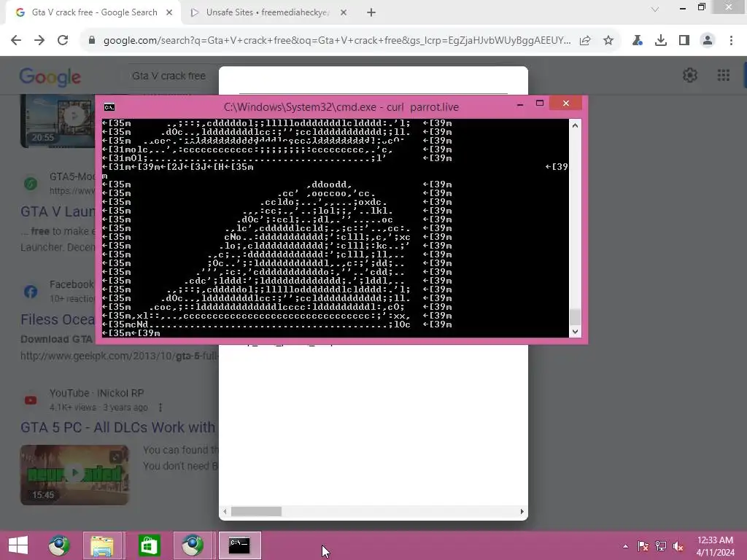The image size is (747, 560).
Task: Click the padlock site info icon
Action: (x=92, y=41)
